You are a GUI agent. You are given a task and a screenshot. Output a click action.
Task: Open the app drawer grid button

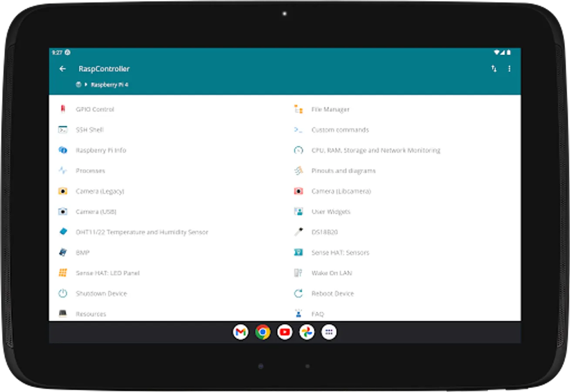[329, 332]
